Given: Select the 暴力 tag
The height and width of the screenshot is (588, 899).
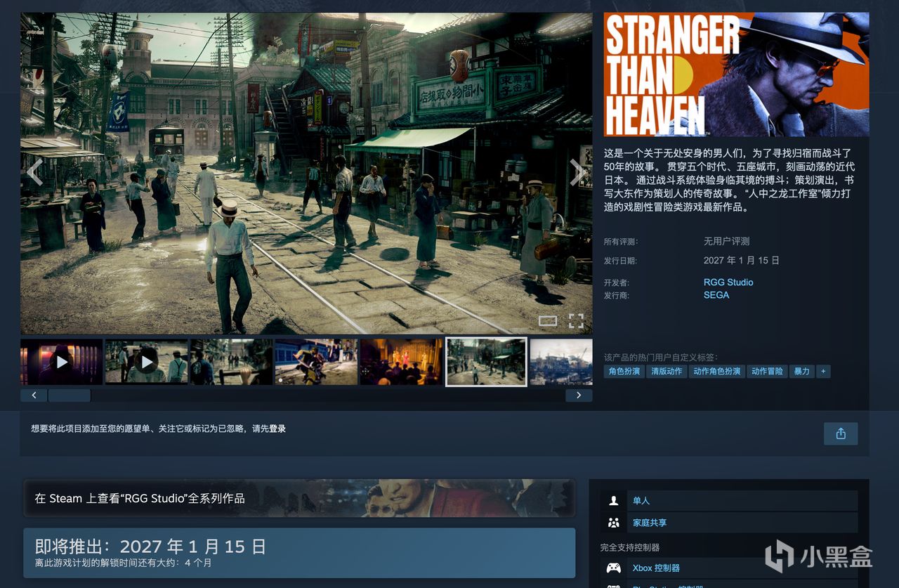Looking at the screenshot, I should pyautogui.click(x=801, y=371).
